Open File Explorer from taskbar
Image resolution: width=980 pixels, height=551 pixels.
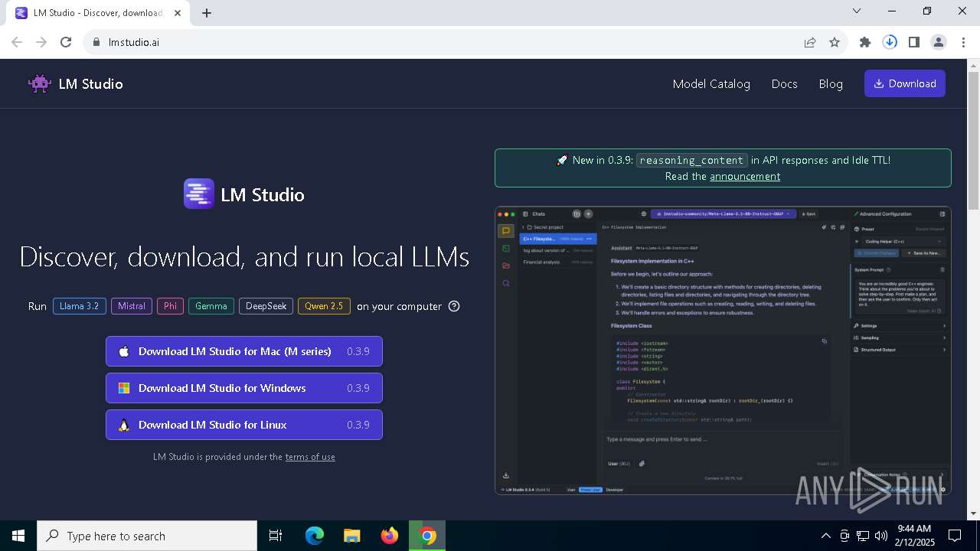(x=351, y=536)
